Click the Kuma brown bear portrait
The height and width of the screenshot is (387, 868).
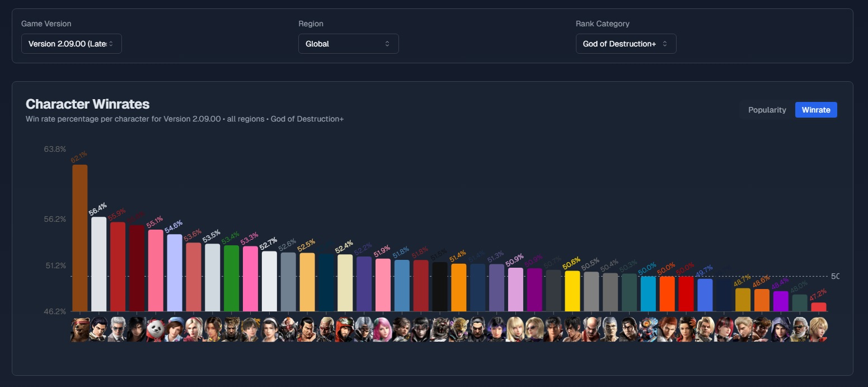(x=80, y=329)
